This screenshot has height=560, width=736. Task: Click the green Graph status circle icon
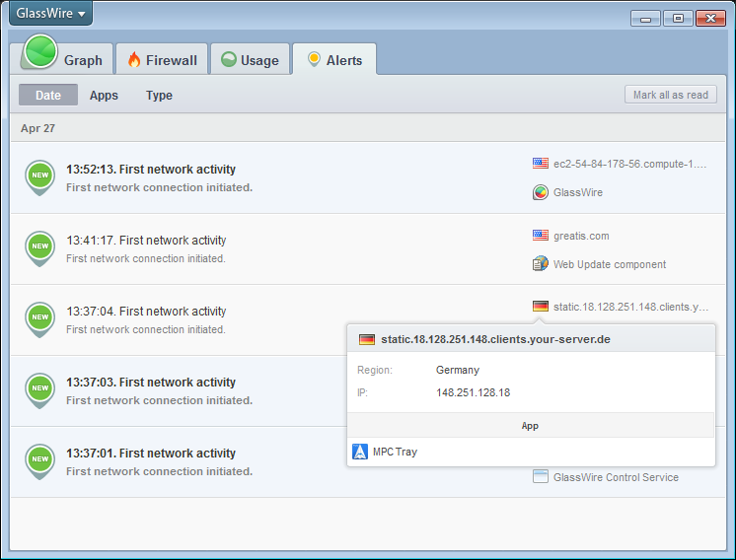40,51
